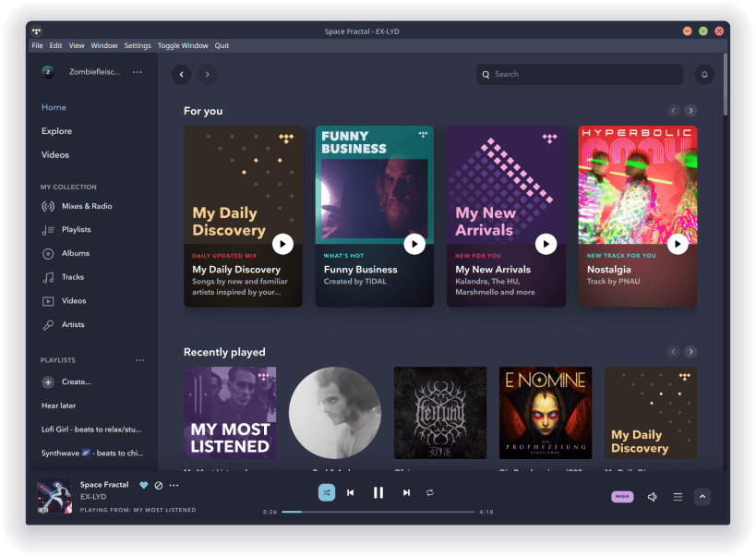Open Videos under My Collection
This screenshot has width=756, height=557.
coord(64,301)
